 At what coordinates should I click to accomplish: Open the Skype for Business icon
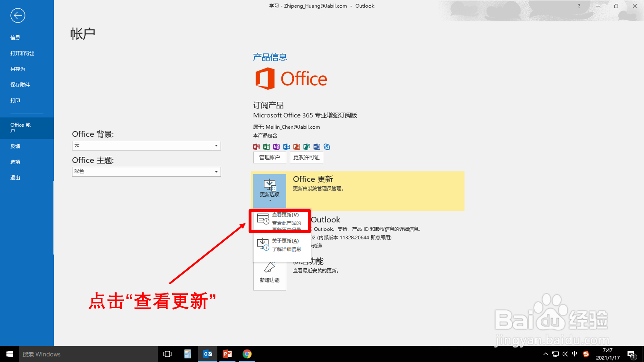pos(327,147)
